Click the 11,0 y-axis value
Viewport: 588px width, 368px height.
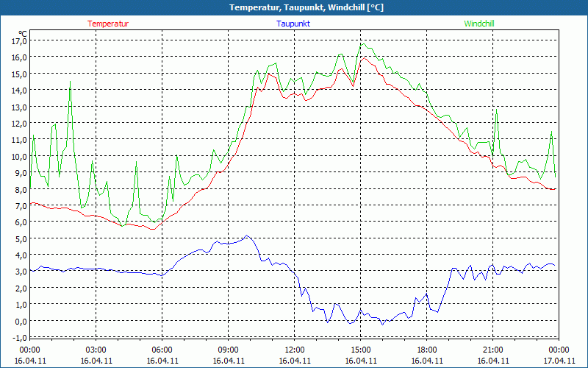pyautogui.click(x=20, y=140)
